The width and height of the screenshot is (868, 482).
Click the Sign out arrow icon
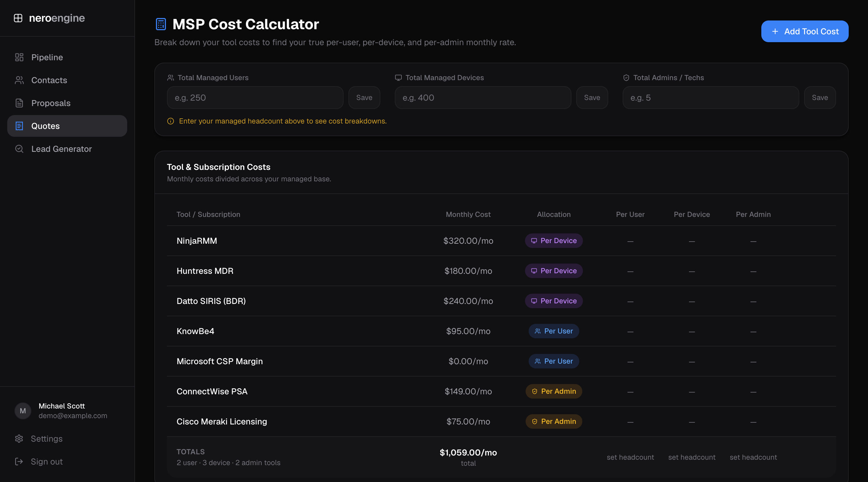(x=19, y=462)
